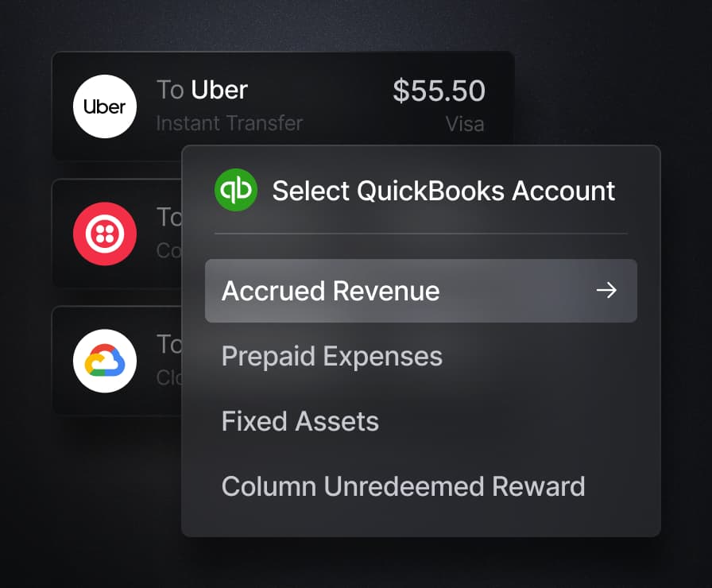The image size is (712, 588).
Task: Select the Accrued Revenue account option
Action: tap(421, 291)
